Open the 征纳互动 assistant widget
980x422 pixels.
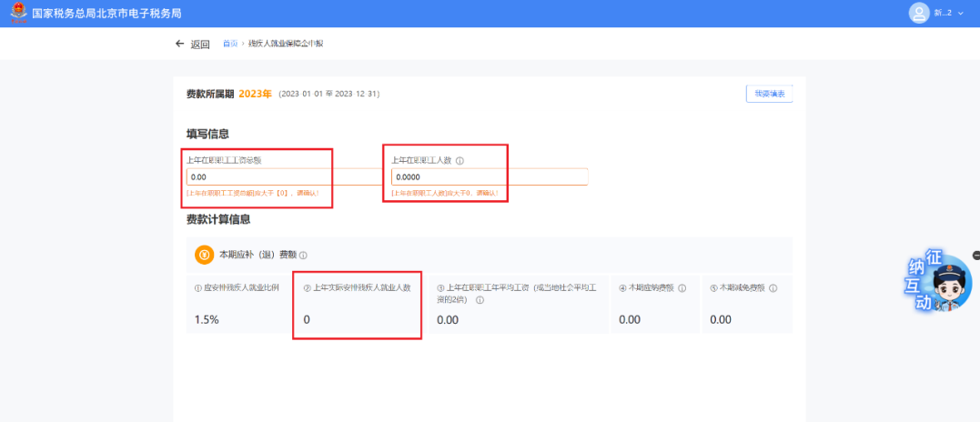tap(941, 282)
